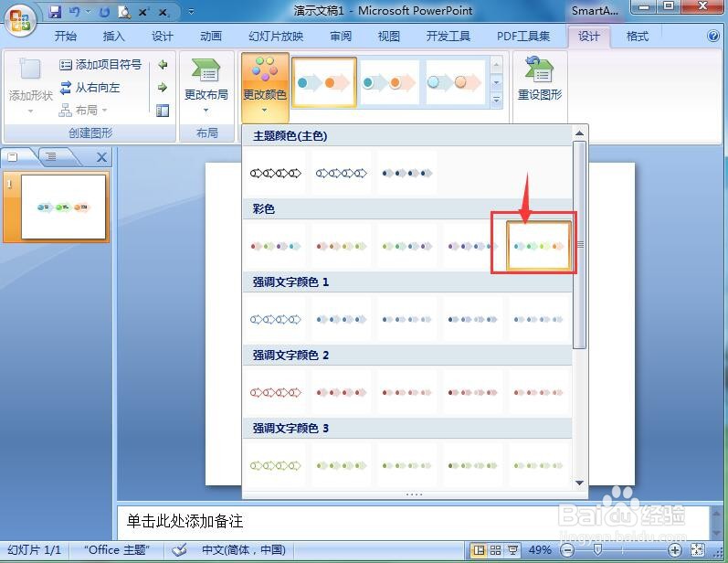Open the 开发工具 tab

coord(448,36)
